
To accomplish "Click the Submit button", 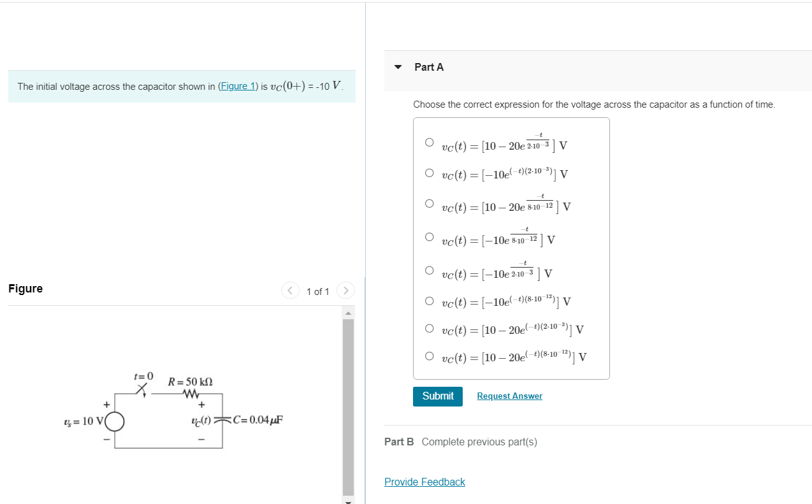I will tap(437, 396).
